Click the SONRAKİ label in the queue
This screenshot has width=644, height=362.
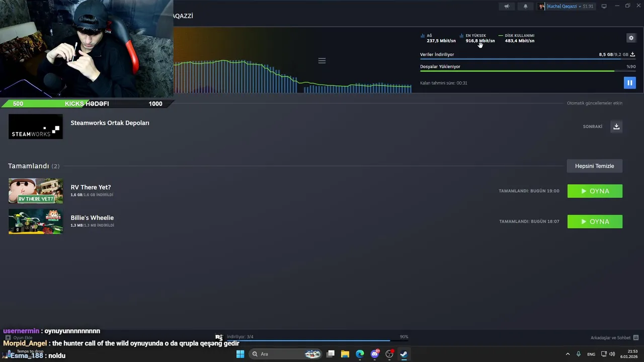pos(593,127)
